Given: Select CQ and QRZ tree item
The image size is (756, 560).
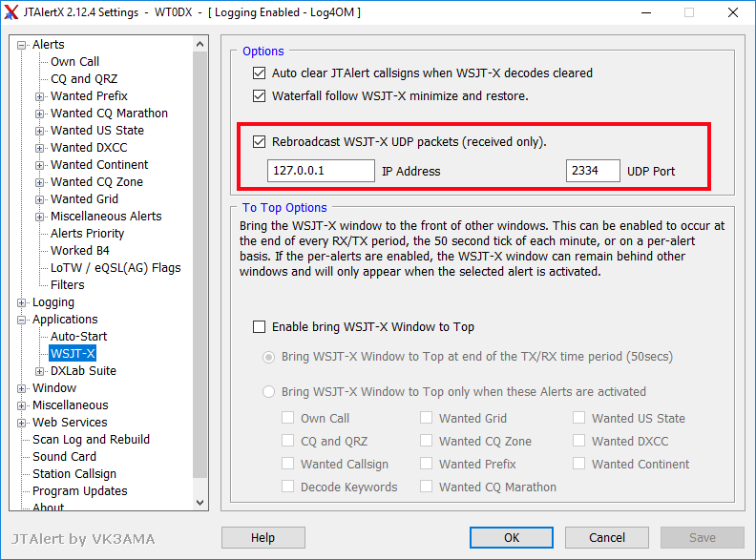Looking at the screenshot, I should point(84,78).
